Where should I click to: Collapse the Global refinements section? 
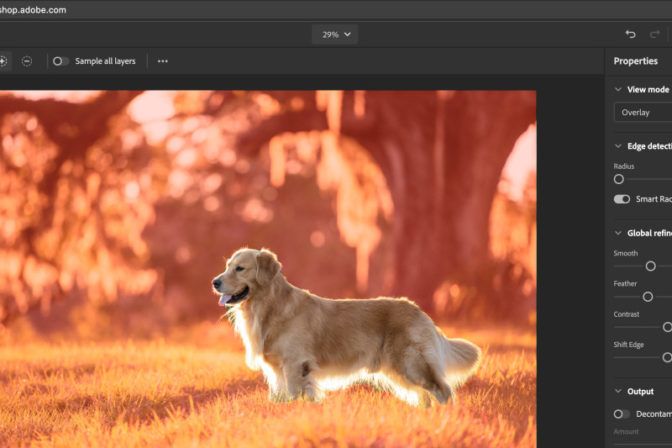click(x=618, y=232)
